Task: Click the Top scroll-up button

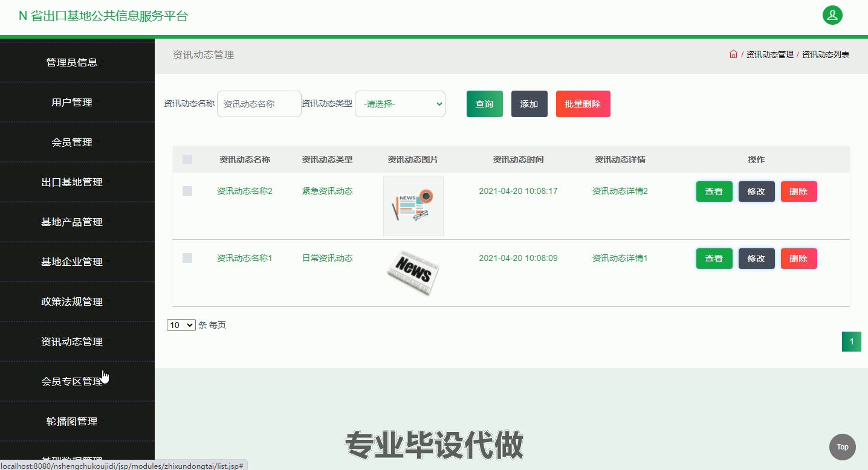Action: coord(842,447)
